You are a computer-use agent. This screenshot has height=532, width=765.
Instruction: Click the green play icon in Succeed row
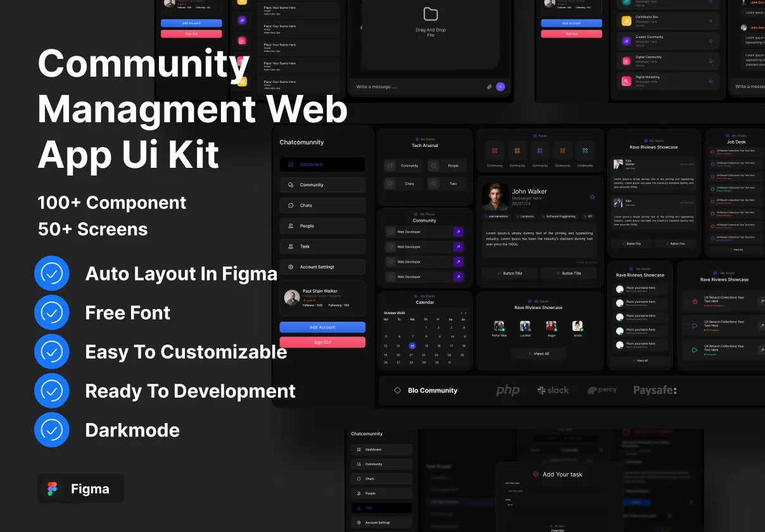click(695, 350)
